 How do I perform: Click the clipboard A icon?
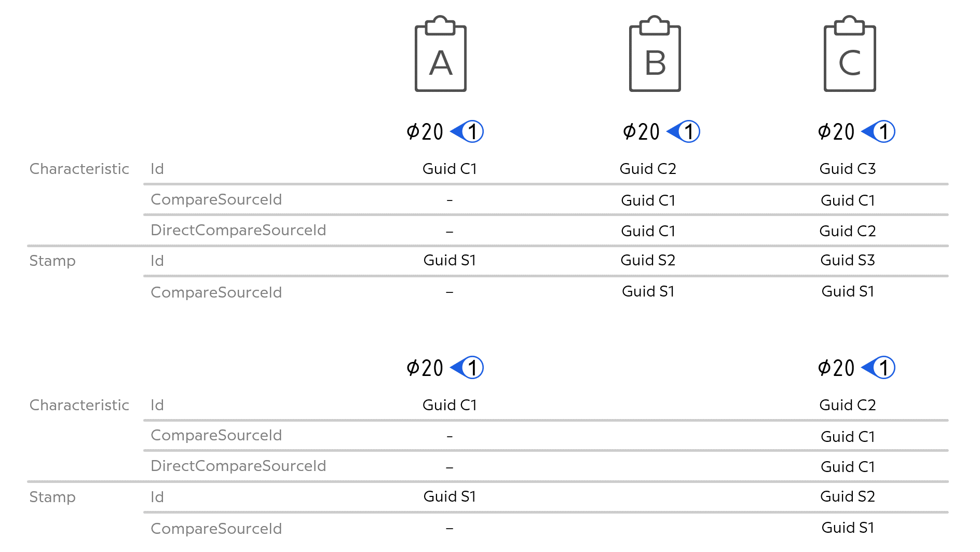point(441,54)
